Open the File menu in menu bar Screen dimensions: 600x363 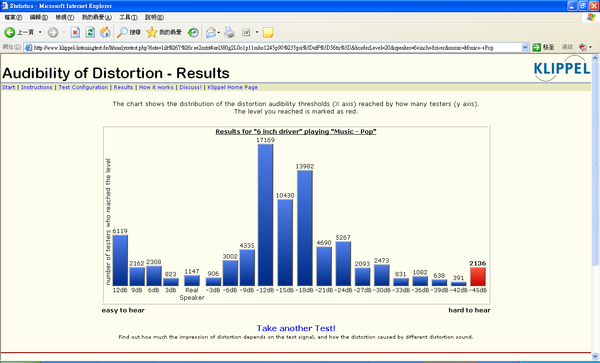pyautogui.click(x=13, y=18)
